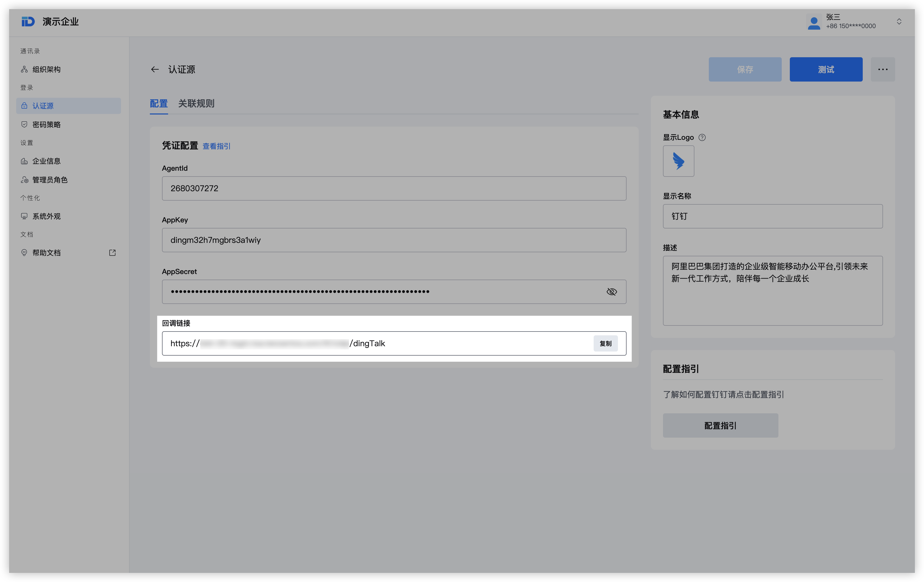The image size is (924, 582).
Task: Click the 组织架构 org-tree icon
Action: pyautogui.click(x=24, y=69)
